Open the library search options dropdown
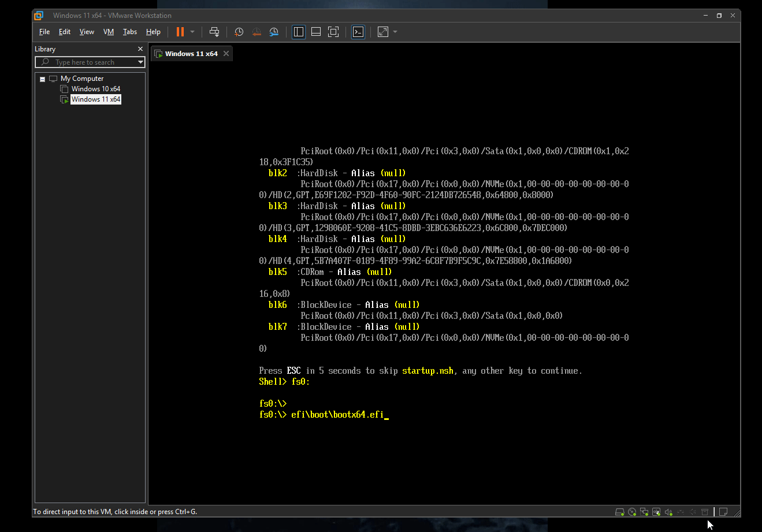 coord(140,62)
